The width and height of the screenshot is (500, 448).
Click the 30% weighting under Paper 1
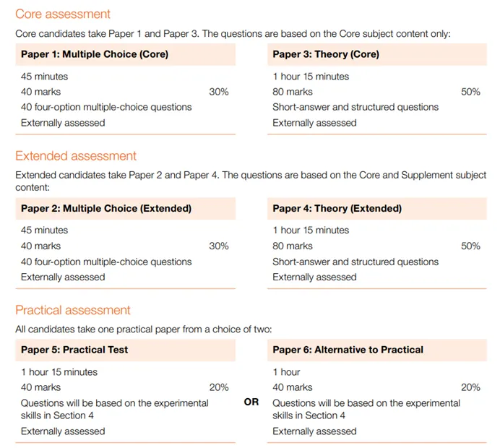[x=219, y=92]
